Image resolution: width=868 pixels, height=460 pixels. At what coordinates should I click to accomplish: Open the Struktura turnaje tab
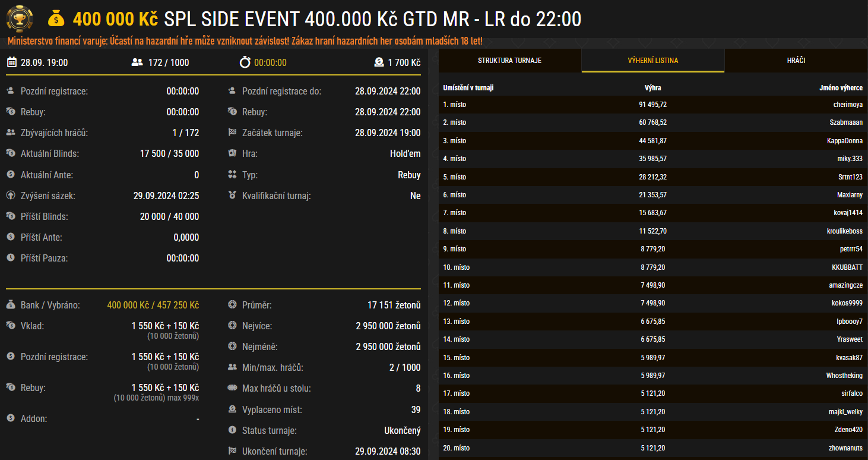(509, 61)
